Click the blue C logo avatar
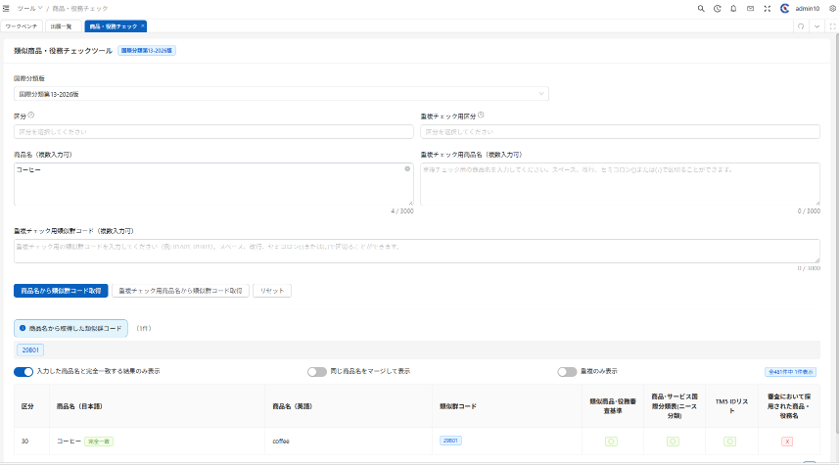Screen dimensions: 839x465 tap(784, 9)
